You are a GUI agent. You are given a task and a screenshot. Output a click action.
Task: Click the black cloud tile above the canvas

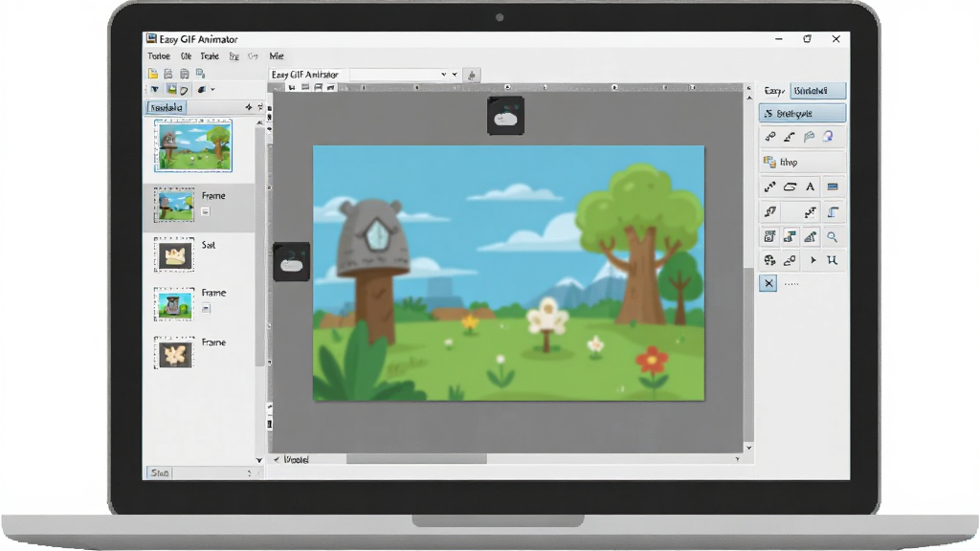505,116
